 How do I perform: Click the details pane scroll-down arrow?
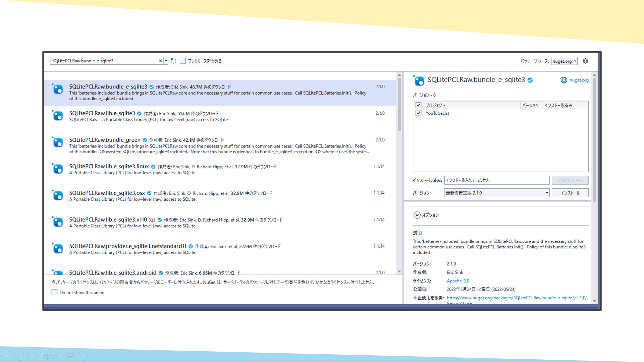click(594, 301)
